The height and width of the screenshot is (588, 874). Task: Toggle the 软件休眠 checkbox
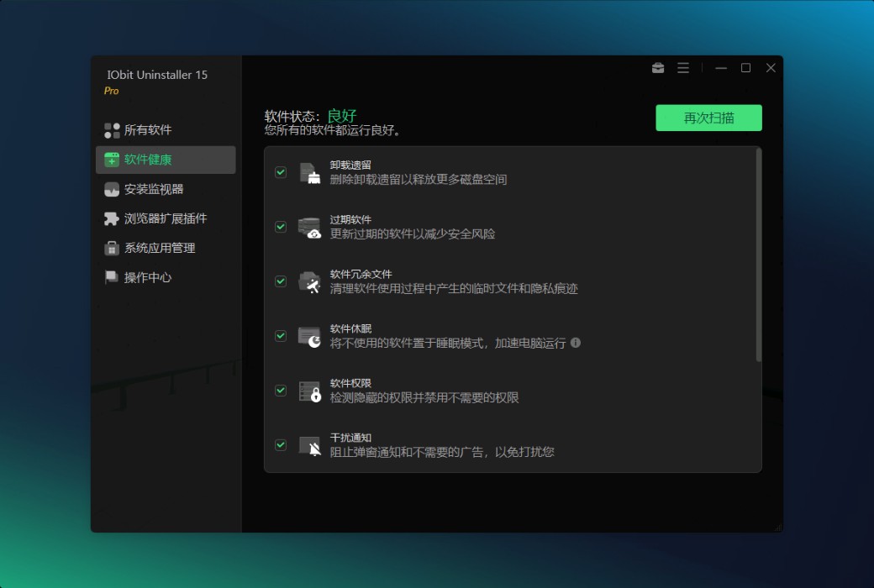[281, 336]
